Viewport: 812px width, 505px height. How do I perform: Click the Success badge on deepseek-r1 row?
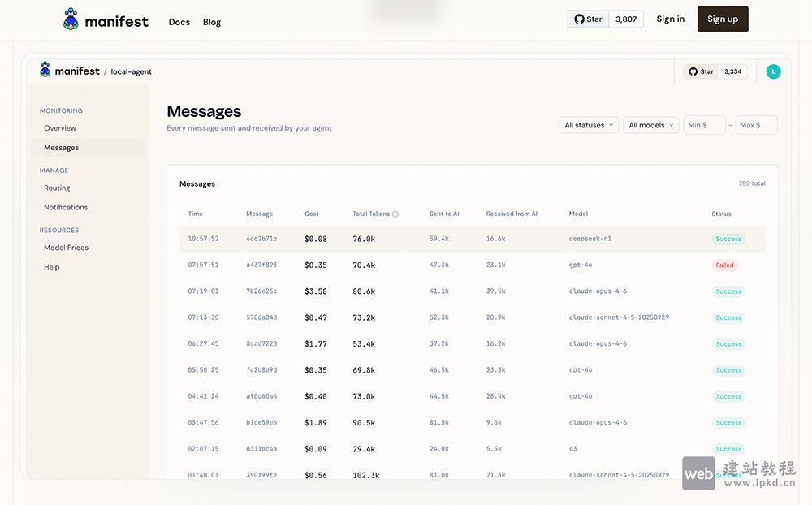point(728,240)
